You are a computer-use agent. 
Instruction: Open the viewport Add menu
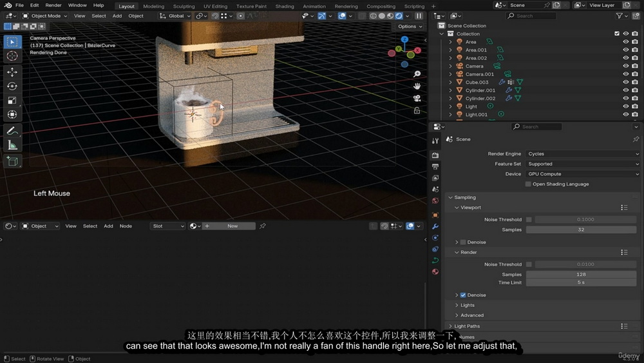[117, 16]
